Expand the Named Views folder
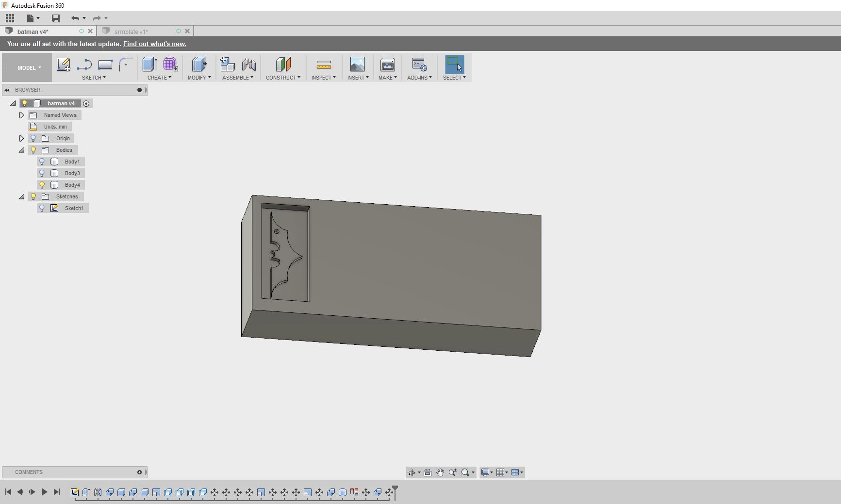 point(21,115)
